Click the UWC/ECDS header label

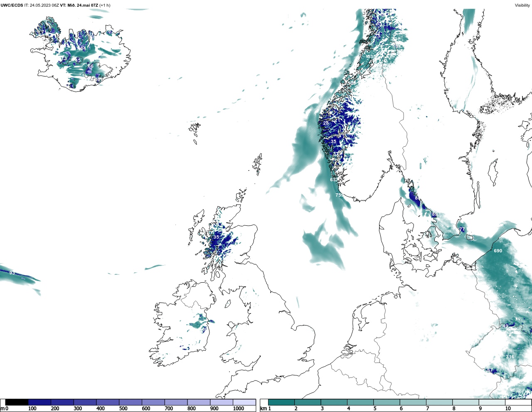(12, 5)
